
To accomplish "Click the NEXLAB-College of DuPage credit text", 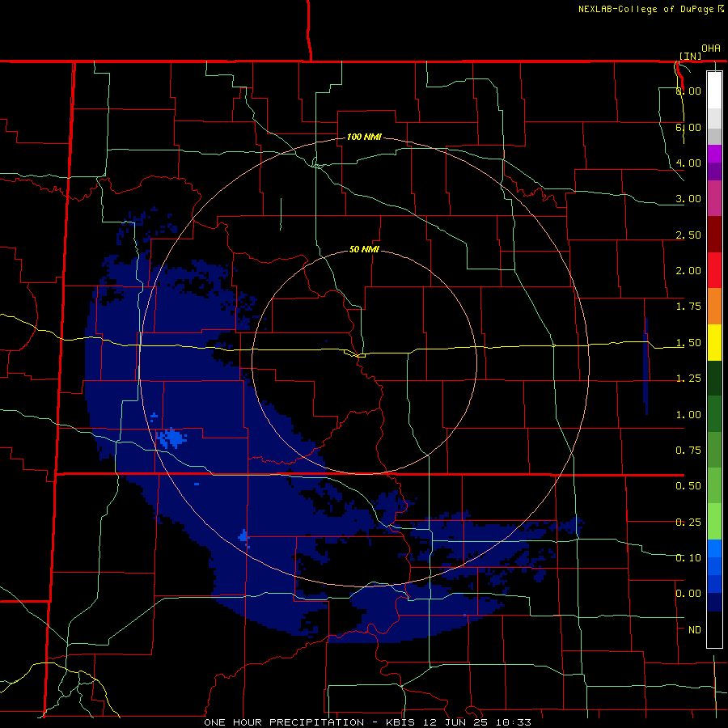I will coord(645,9).
